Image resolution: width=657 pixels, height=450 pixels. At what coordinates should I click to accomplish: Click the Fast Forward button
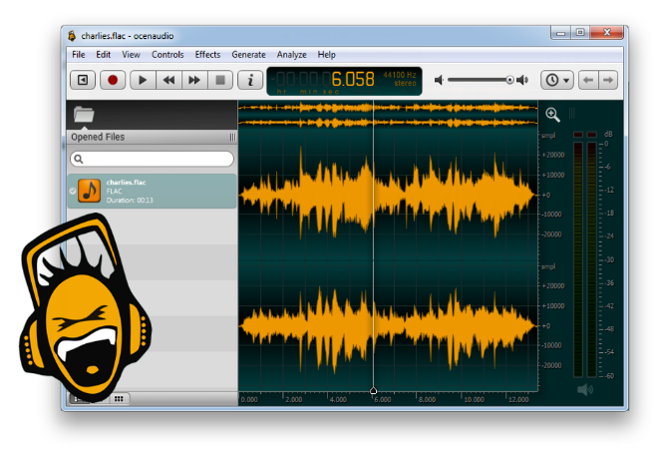(x=194, y=80)
